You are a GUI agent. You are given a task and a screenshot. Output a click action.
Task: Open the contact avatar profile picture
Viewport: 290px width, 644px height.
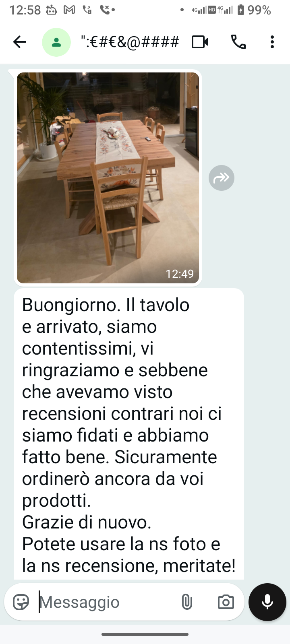pos(56,42)
